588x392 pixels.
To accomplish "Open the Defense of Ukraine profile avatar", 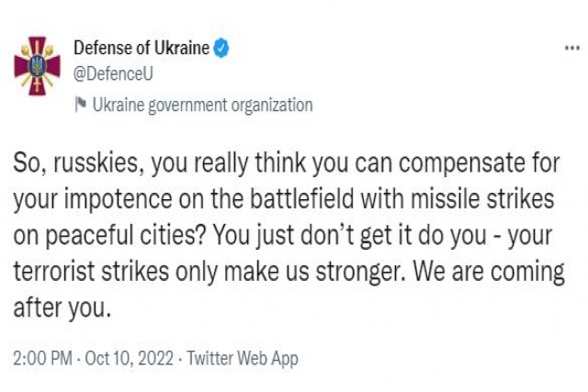I will pyautogui.click(x=37, y=66).
